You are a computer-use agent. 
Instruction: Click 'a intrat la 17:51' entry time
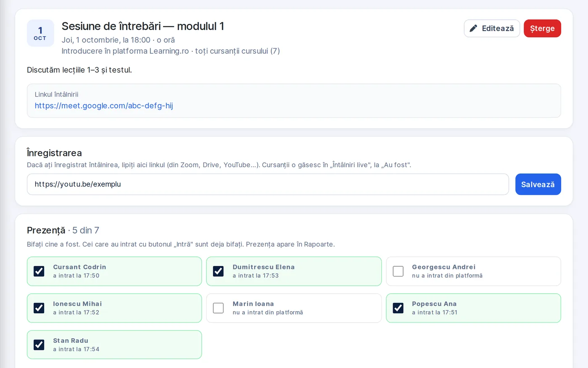pyautogui.click(x=435, y=313)
